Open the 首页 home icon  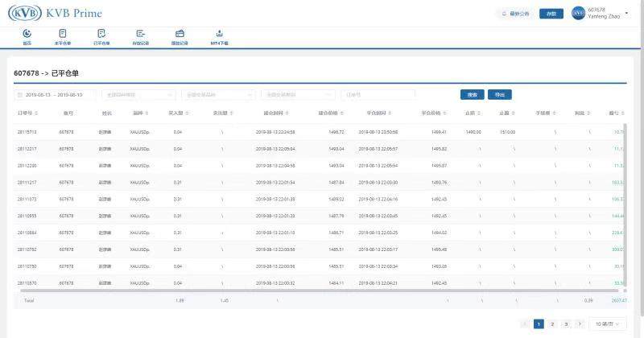pyautogui.click(x=27, y=35)
